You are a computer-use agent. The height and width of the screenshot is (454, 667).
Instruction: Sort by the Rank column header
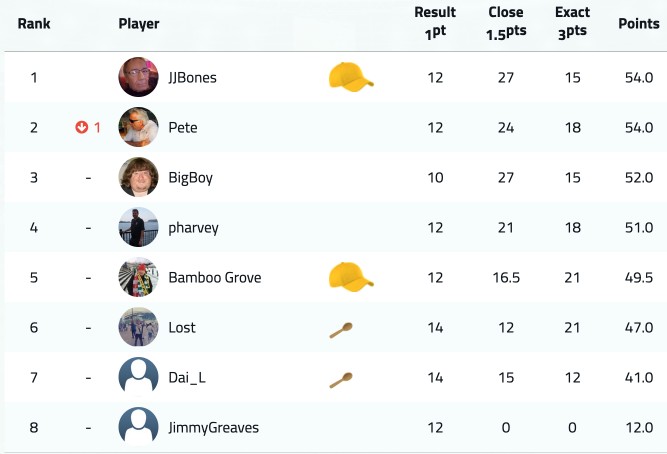[34, 23]
